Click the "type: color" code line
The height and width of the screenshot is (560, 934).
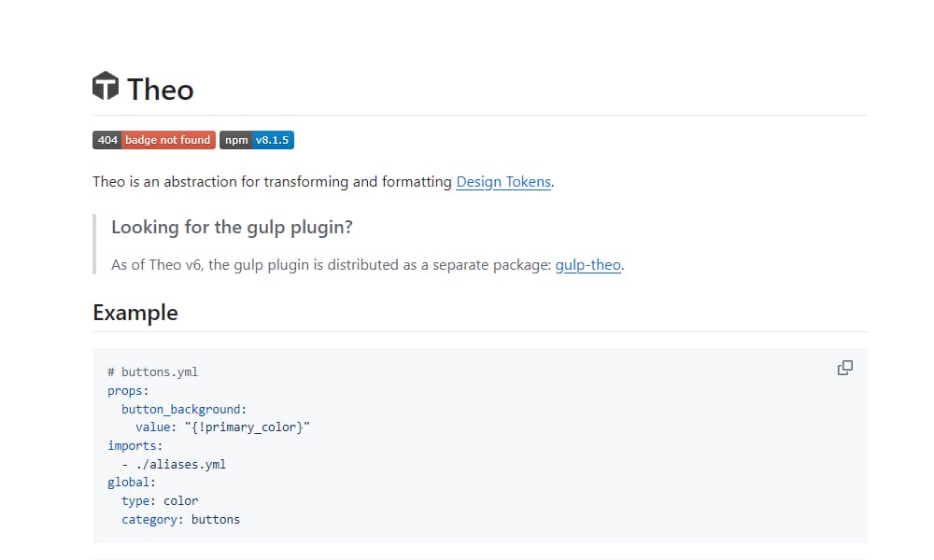(x=160, y=501)
